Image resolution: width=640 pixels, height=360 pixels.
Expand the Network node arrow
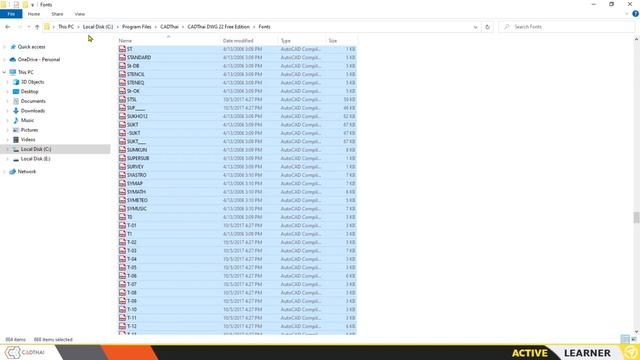[4, 172]
